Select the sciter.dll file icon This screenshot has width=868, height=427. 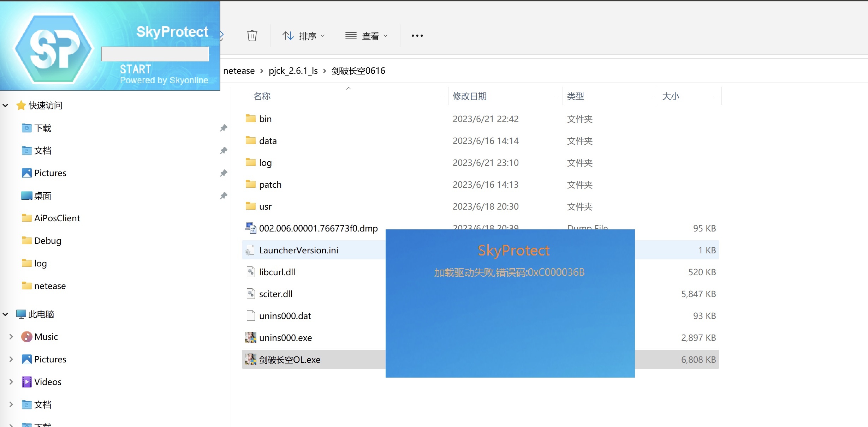(250, 294)
